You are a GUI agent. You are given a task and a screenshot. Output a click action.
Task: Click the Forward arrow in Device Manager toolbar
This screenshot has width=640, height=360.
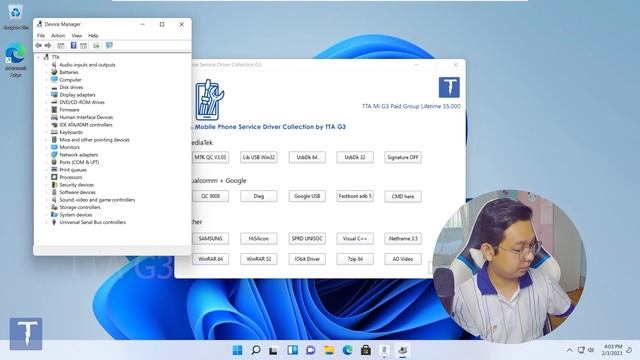tap(48, 45)
